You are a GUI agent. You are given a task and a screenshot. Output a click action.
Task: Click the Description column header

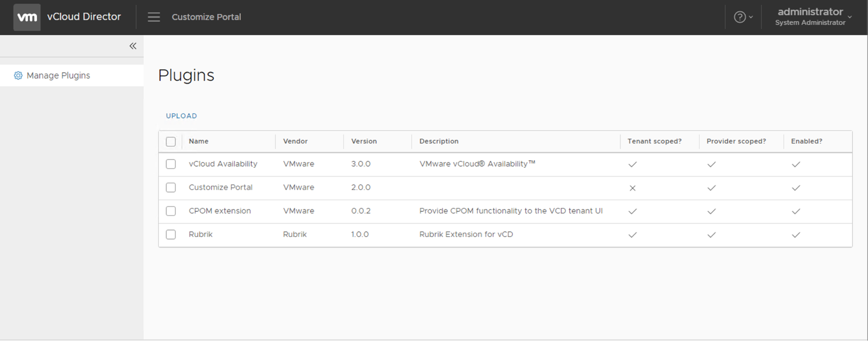click(x=439, y=141)
